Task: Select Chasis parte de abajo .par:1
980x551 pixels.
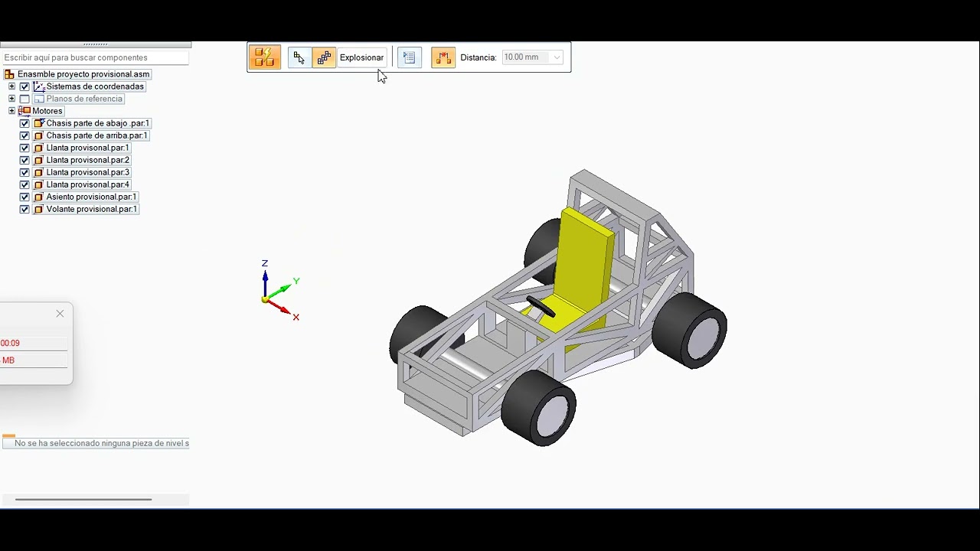Action: [98, 123]
